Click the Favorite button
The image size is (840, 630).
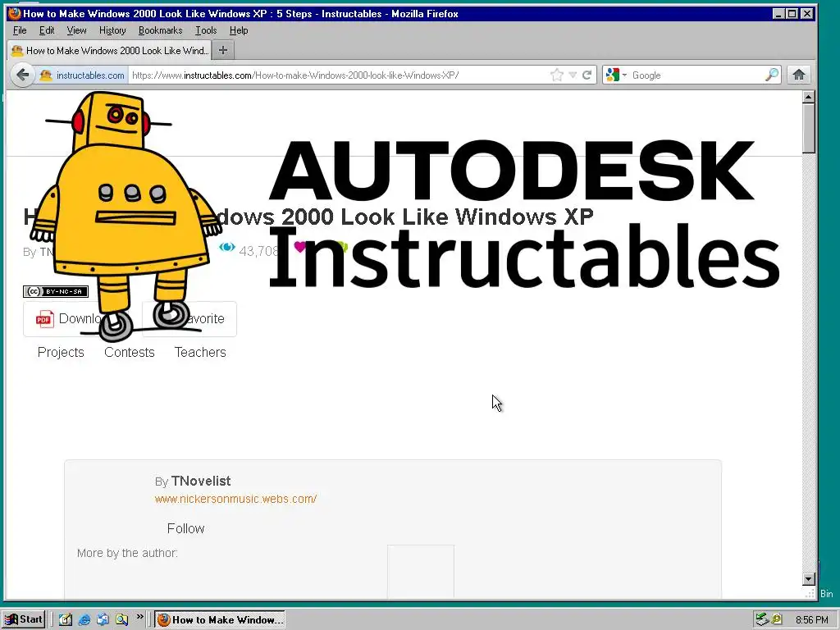pos(189,319)
